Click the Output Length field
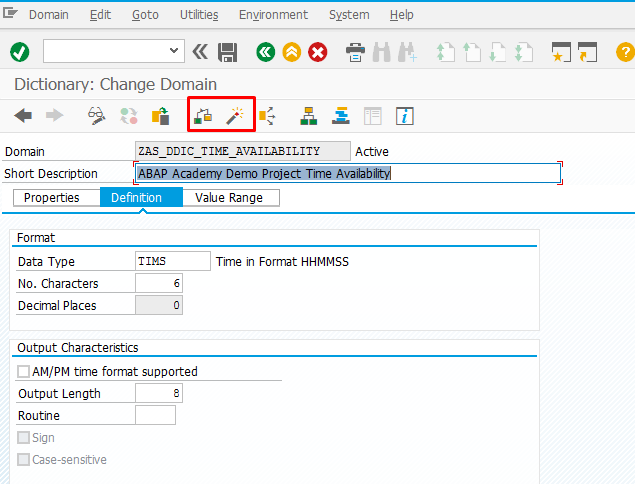This screenshot has height=484, width=635. coord(159,393)
